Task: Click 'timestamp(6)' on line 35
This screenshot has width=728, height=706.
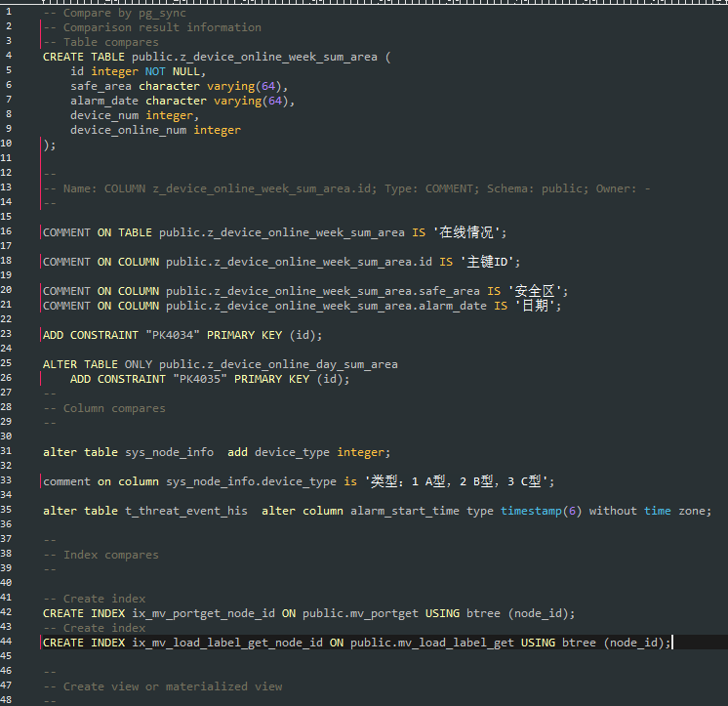Action: point(541,511)
